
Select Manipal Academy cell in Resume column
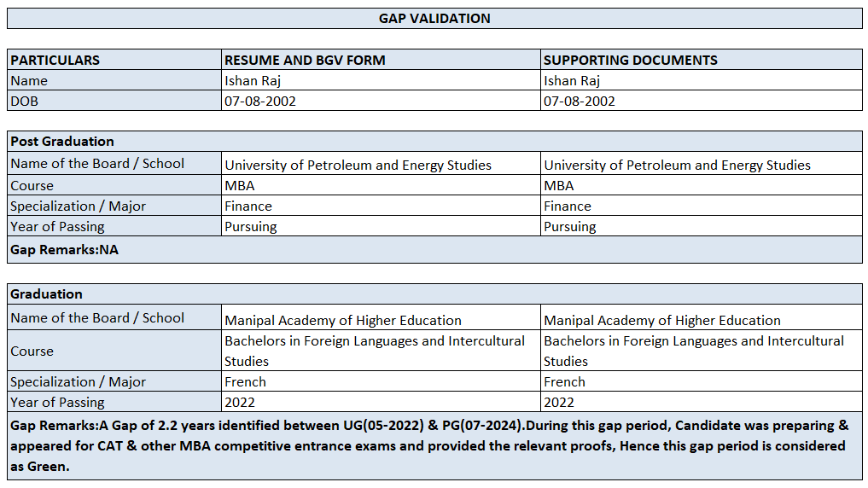point(381,320)
